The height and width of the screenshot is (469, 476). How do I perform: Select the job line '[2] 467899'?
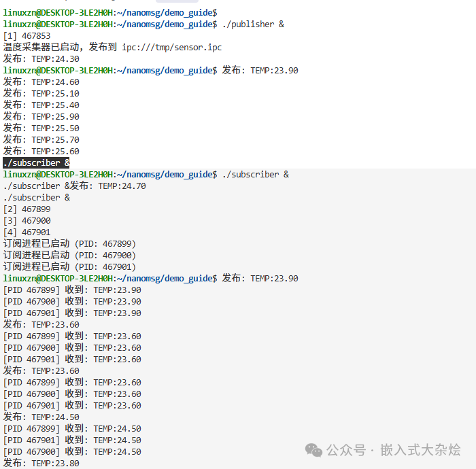[x=27, y=209]
